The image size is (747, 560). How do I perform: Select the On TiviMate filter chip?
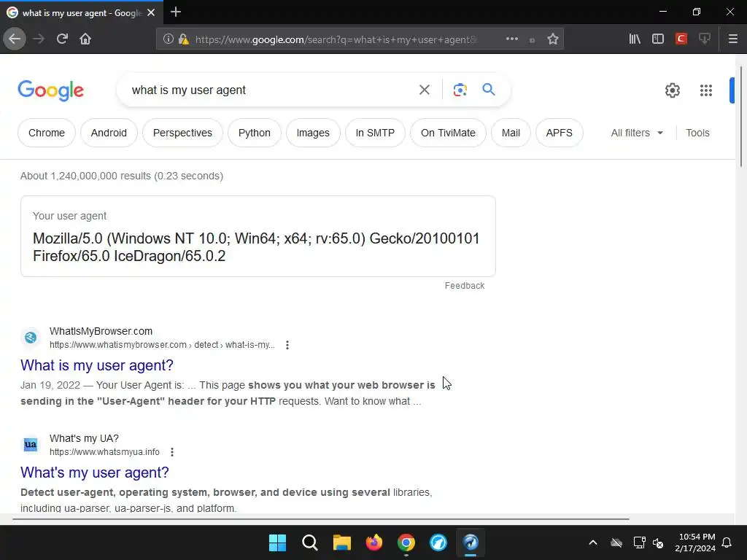tap(449, 133)
